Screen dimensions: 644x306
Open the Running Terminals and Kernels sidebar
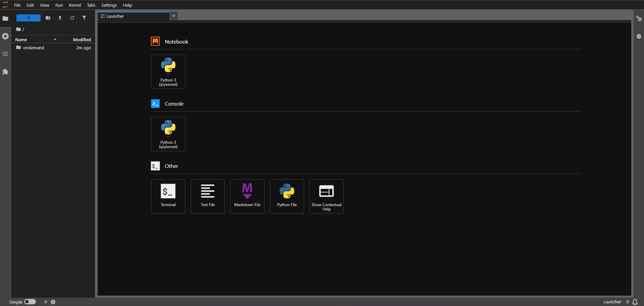coord(5,36)
